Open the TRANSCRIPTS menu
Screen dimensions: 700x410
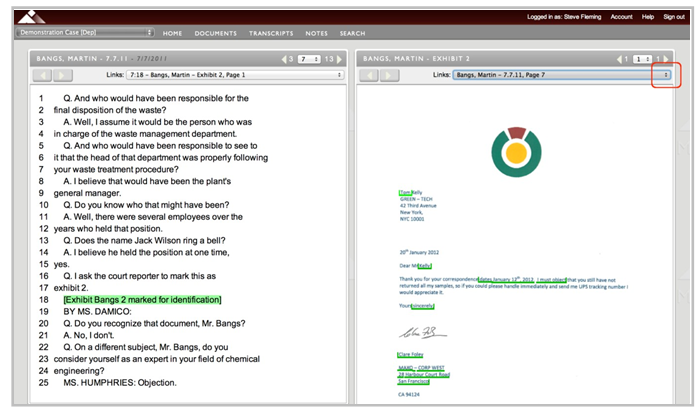271,33
